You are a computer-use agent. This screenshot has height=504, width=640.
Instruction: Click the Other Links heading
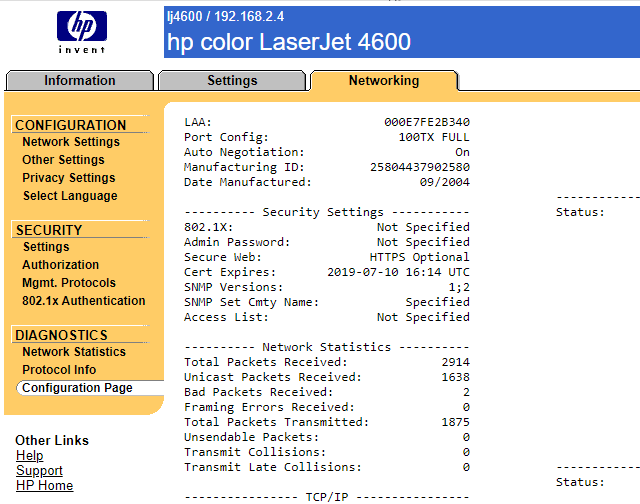52,440
